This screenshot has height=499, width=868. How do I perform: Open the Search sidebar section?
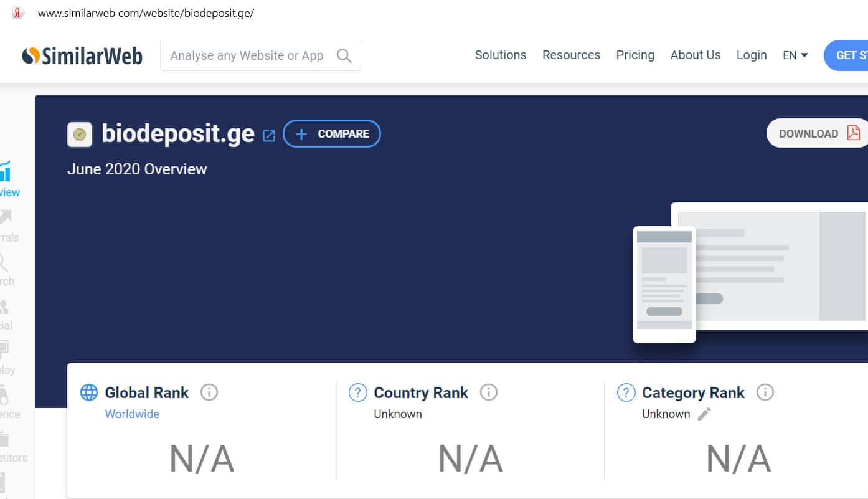[7, 270]
